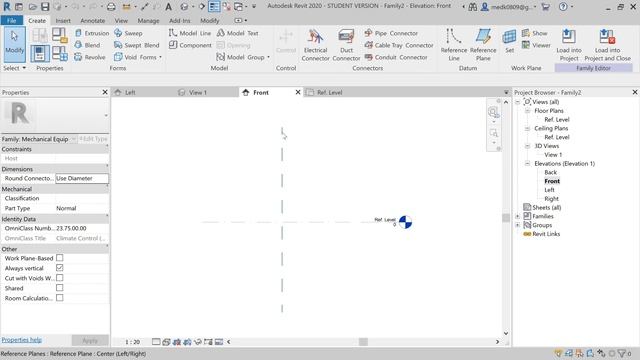
Task: Switch to the Annotate ribbon tab
Action: (92, 20)
